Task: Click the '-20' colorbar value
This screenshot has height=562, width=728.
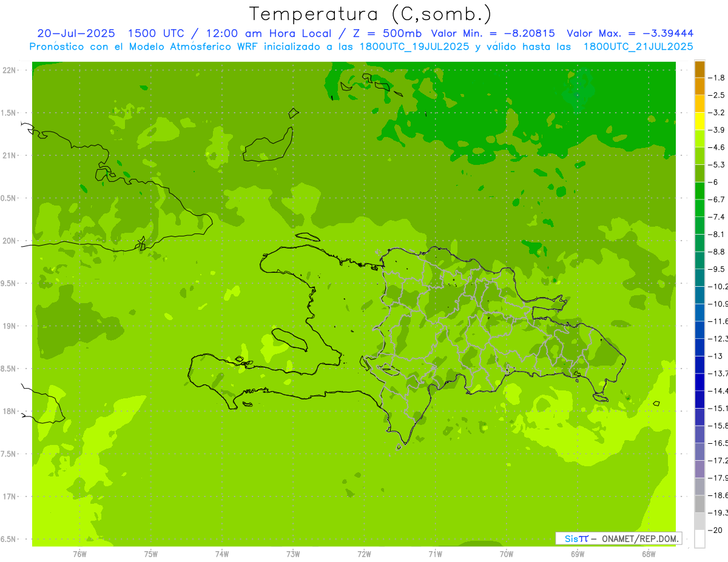Action: click(x=716, y=530)
